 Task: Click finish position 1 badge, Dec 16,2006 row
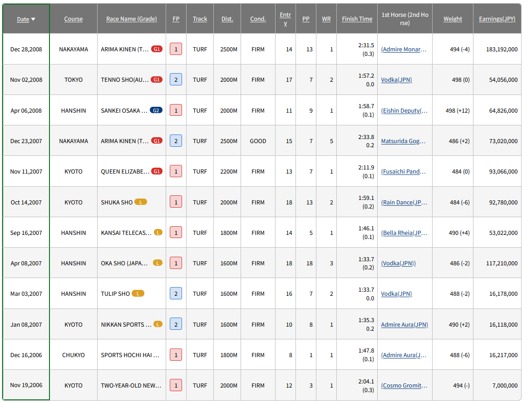tap(176, 355)
